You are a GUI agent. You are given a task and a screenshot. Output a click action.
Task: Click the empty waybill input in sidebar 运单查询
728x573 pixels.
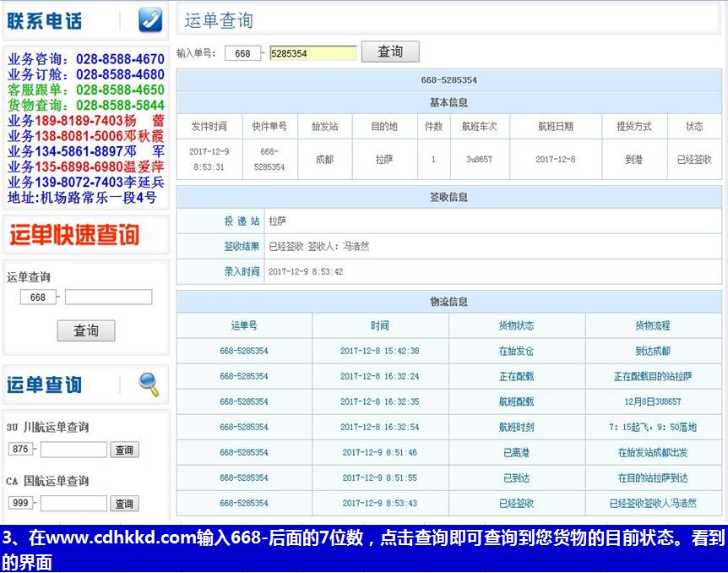[x=108, y=297]
